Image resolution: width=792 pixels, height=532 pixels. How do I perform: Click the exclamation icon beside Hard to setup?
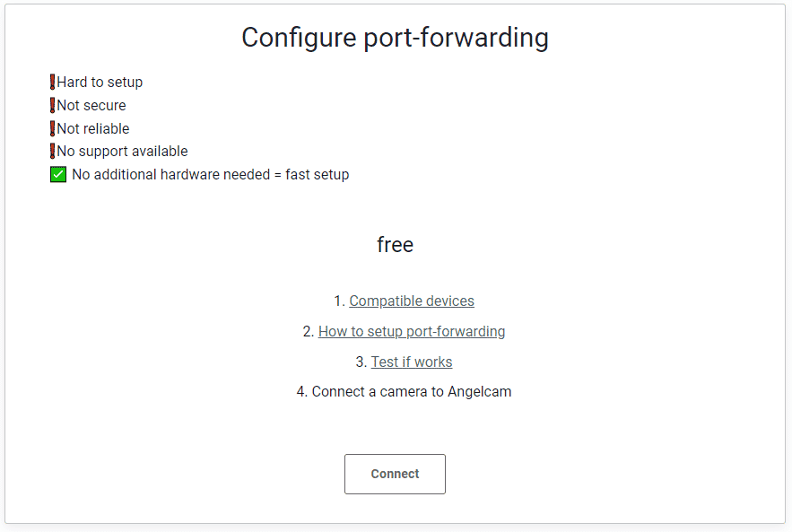coord(53,82)
